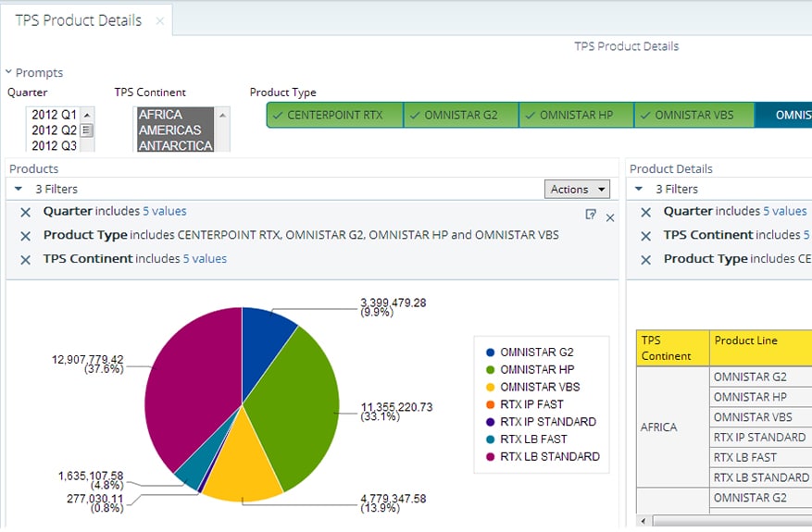
Task: Click RTX IP FAST legend color dot
Action: 491,404
